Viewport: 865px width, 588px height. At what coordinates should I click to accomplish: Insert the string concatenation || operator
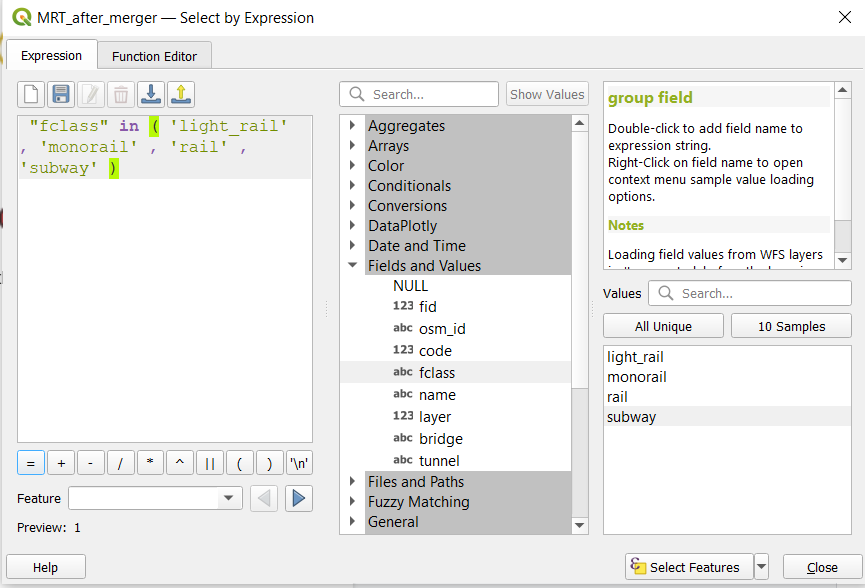(210, 463)
